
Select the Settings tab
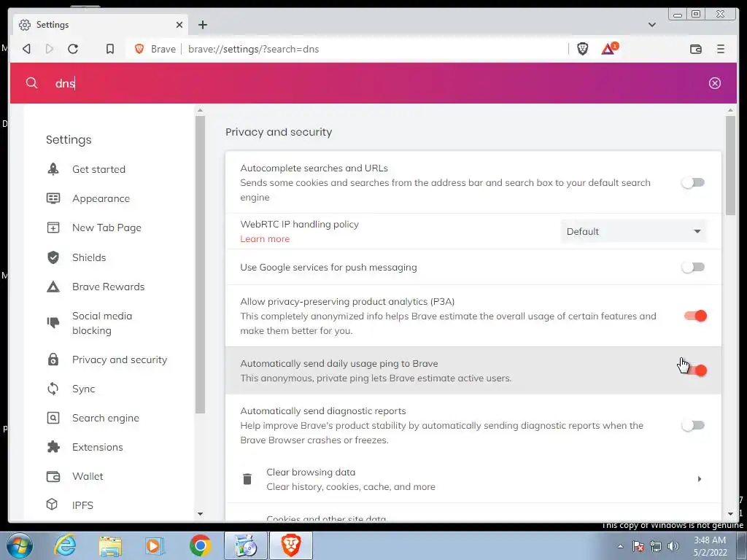click(x=98, y=25)
